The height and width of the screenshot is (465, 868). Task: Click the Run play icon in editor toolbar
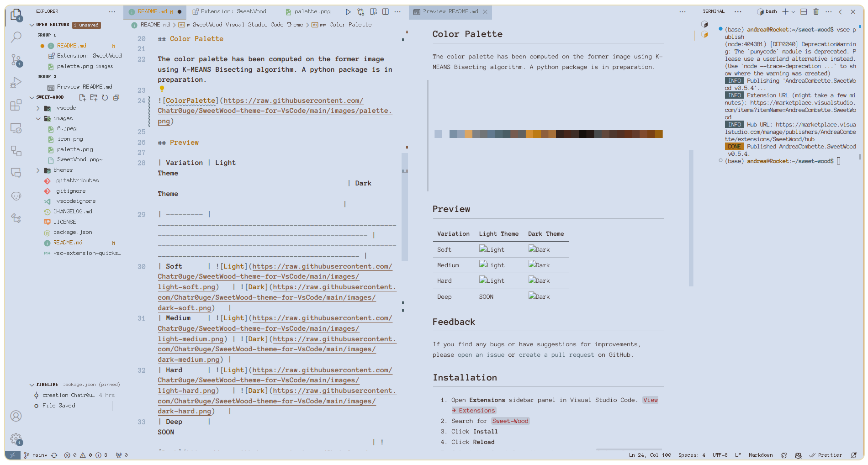pos(348,12)
